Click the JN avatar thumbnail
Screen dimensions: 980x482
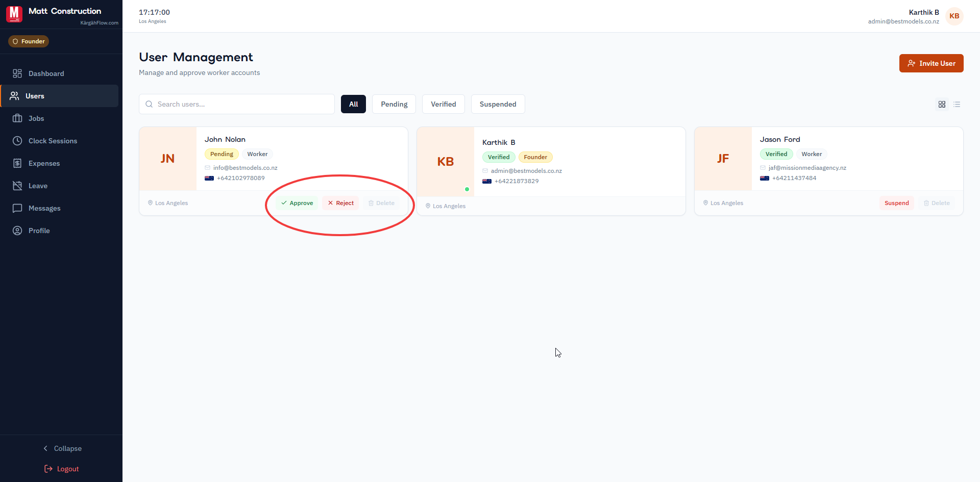pos(168,159)
